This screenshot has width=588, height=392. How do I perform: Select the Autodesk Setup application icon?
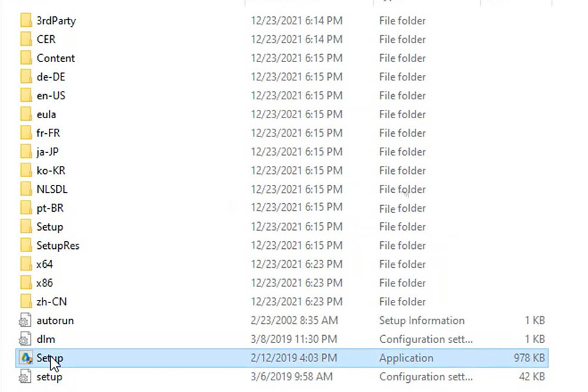(26, 358)
